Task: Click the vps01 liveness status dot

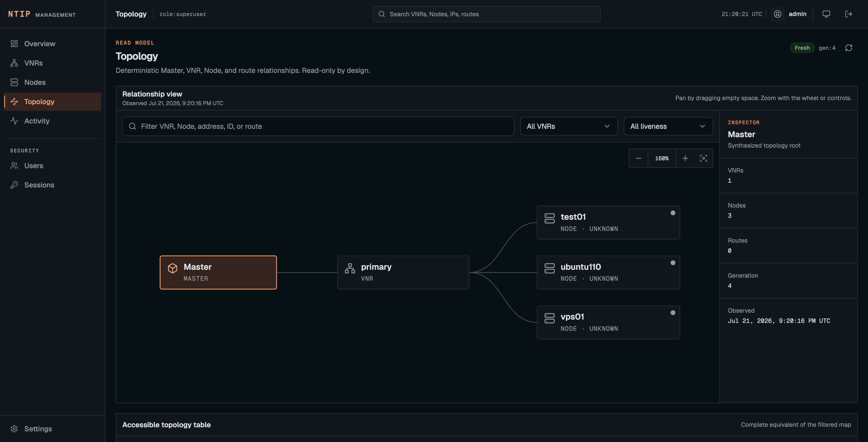Action: click(673, 312)
